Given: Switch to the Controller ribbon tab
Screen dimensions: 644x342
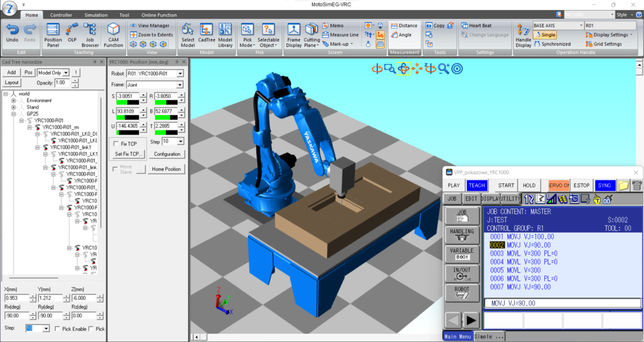Looking at the screenshot, I should 61,15.
